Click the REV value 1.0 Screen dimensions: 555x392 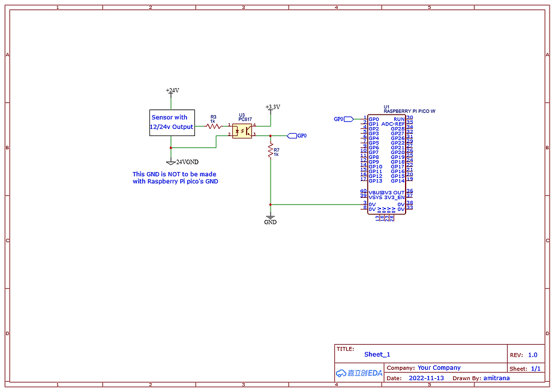click(x=533, y=355)
